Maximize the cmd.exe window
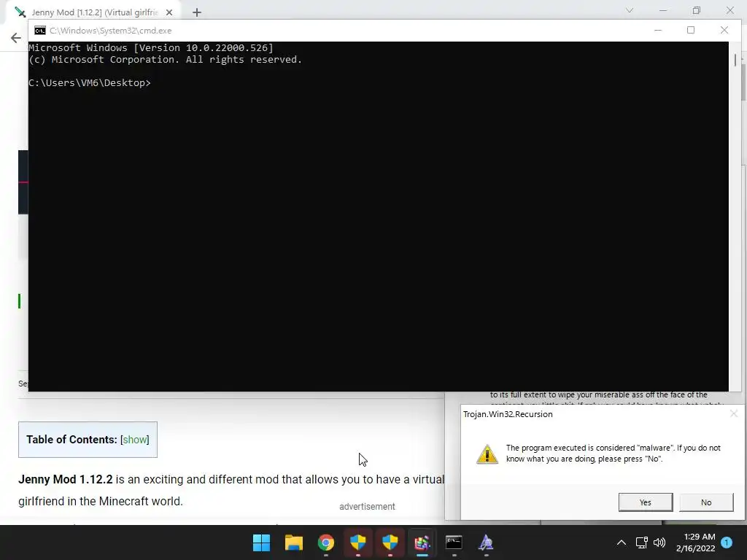Image resolution: width=747 pixels, height=560 pixels. (x=691, y=30)
